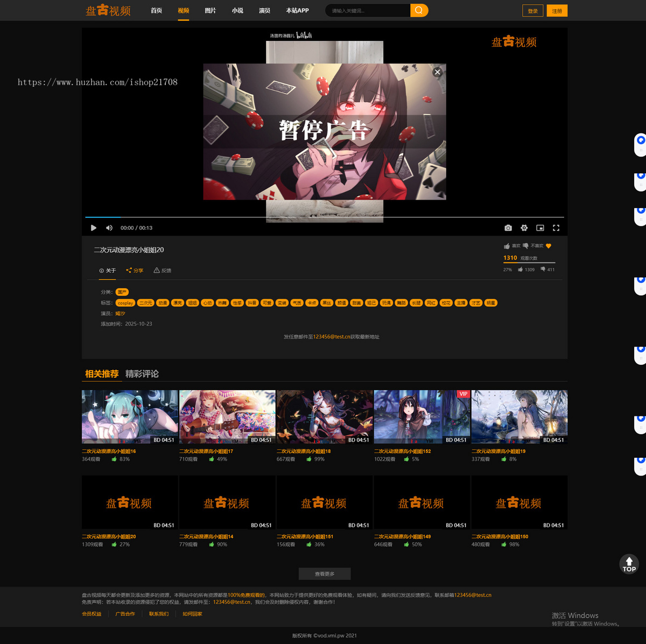646x644 pixels.
Task: Open thumbnail for 二次元动漫漂亮小姐姐16
Action: click(130, 417)
